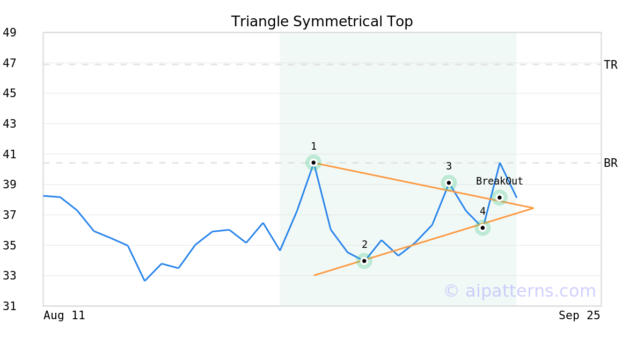644x338 pixels.
Task: Click the 49 price axis label
Action: [10, 33]
